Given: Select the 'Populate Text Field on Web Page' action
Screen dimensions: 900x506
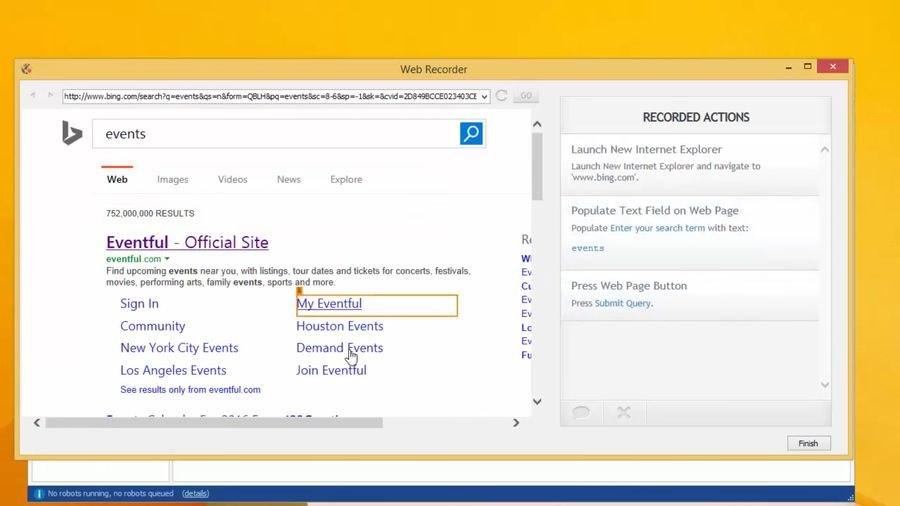Looking at the screenshot, I should [690, 232].
